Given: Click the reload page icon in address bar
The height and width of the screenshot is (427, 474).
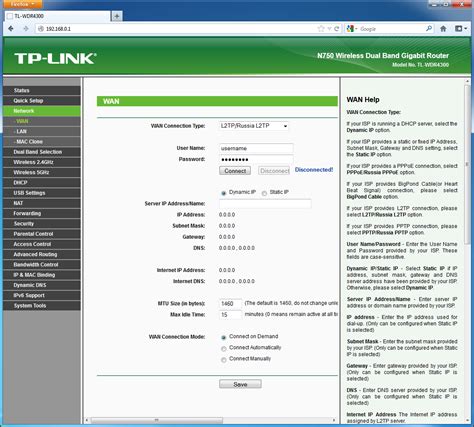Looking at the screenshot, I should 337,29.
